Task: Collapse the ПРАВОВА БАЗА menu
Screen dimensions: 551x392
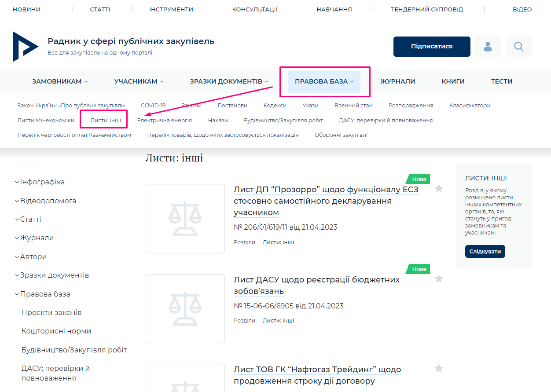Action: click(x=324, y=81)
